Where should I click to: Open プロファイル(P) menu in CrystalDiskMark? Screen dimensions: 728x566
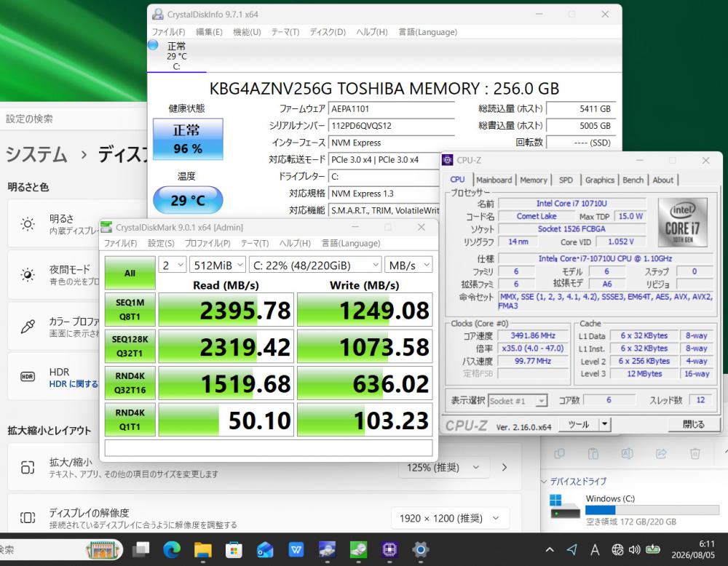[x=207, y=243]
